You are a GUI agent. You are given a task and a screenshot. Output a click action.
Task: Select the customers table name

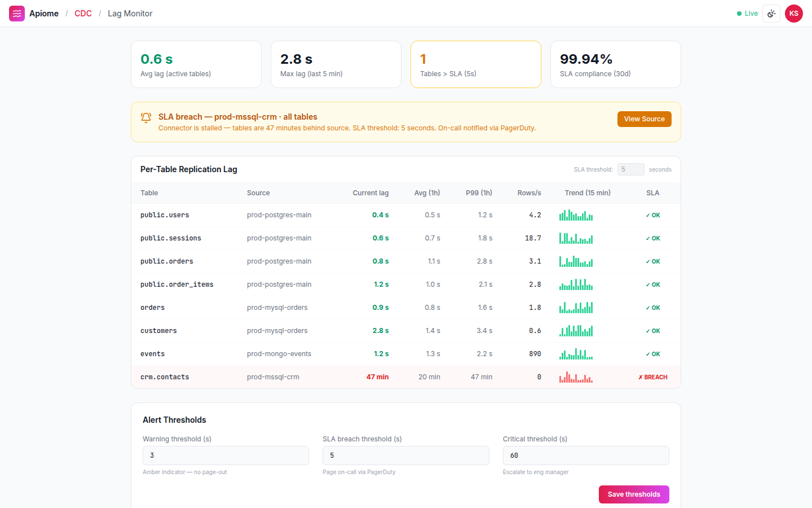click(x=158, y=331)
